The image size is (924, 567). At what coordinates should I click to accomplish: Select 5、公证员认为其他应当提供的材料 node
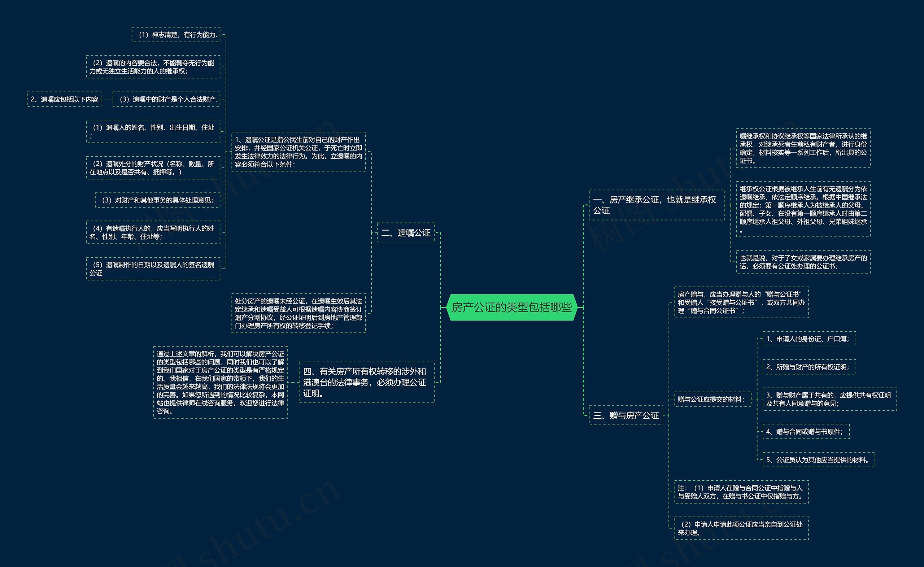point(818,460)
